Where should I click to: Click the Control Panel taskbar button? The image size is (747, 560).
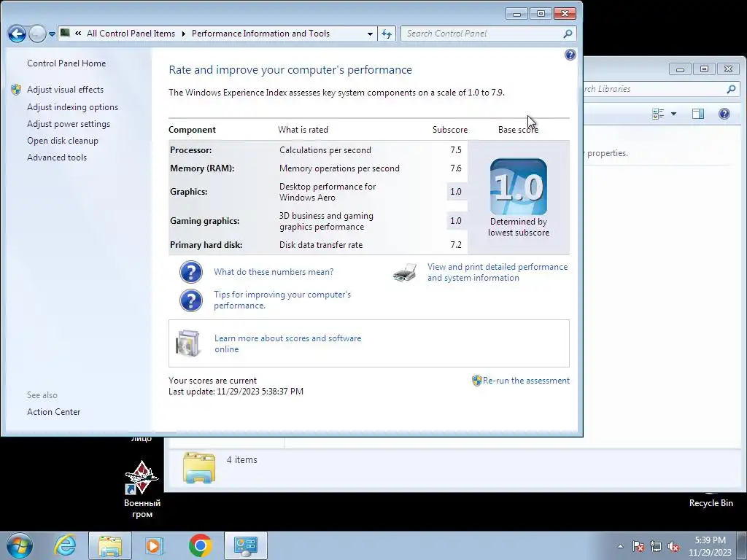click(245, 545)
